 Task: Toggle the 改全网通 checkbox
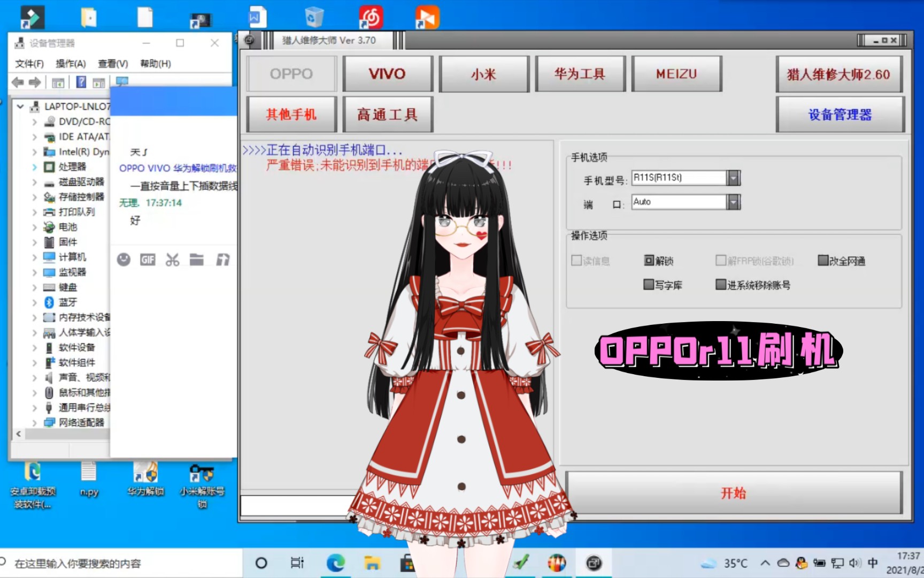point(823,261)
